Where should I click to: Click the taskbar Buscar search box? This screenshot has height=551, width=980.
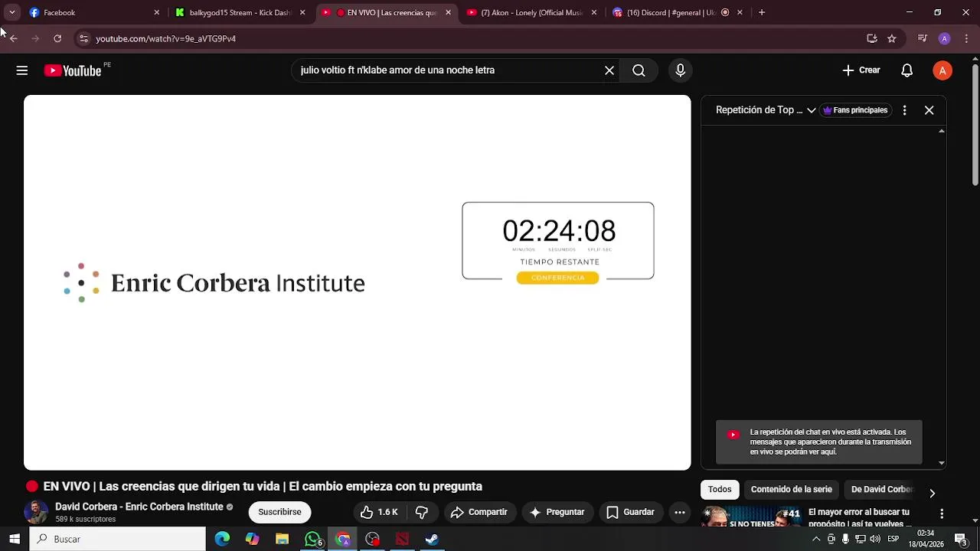pyautogui.click(x=118, y=539)
